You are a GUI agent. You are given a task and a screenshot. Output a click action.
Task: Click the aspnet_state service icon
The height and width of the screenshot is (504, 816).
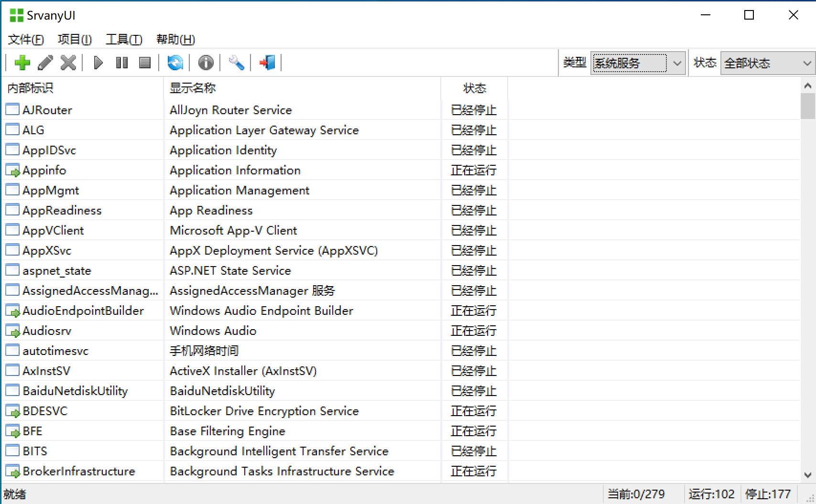12,270
